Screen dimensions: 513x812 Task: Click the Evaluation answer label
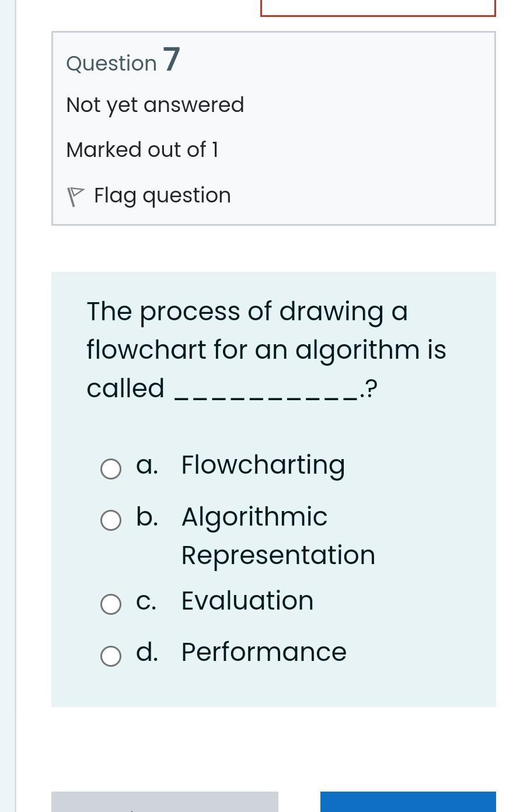coord(247,601)
